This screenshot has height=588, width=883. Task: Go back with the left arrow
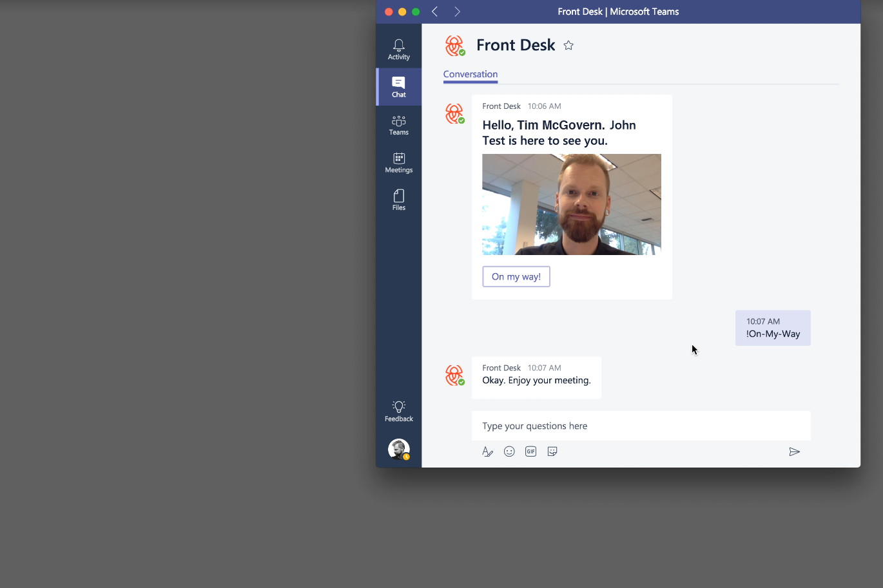[x=435, y=12]
